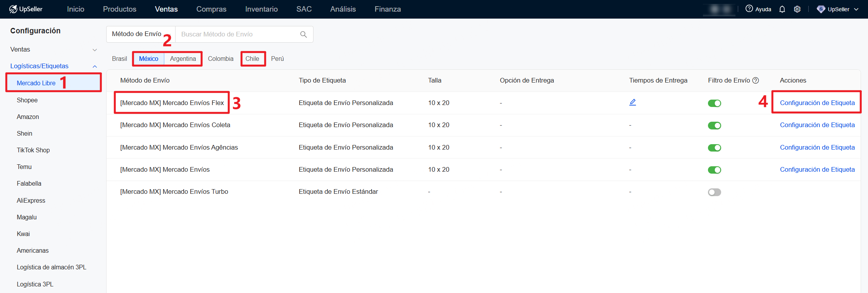Open the Finanza menu
The width and height of the screenshot is (868, 293).
(388, 9)
